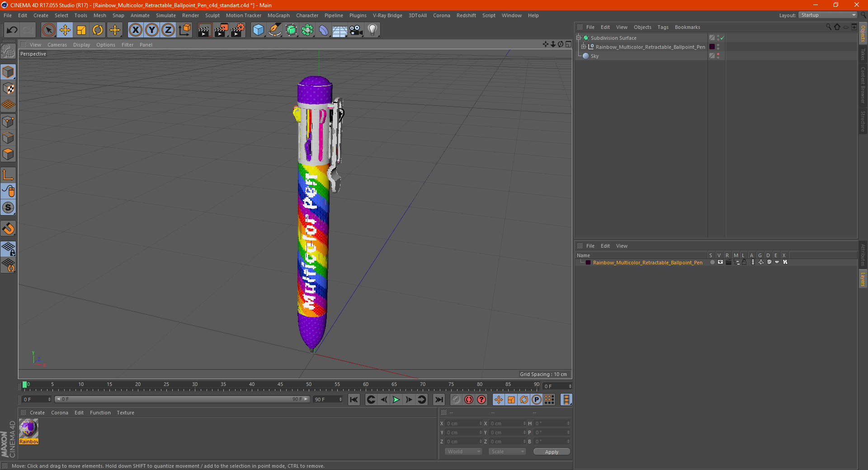This screenshot has width=868, height=470.
Task: Click the floor environment icon
Action: click(x=340, y=30)
